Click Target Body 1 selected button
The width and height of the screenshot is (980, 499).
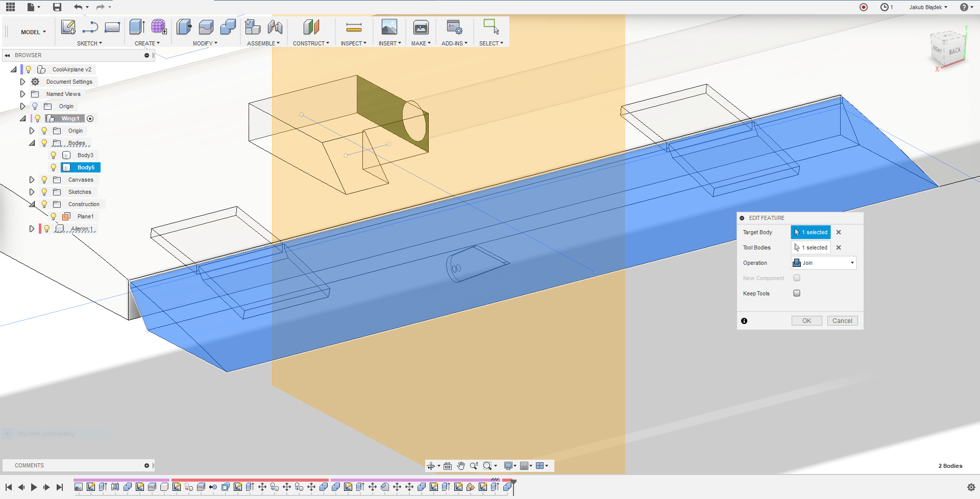pyautogui.click(x=811, y=232)
